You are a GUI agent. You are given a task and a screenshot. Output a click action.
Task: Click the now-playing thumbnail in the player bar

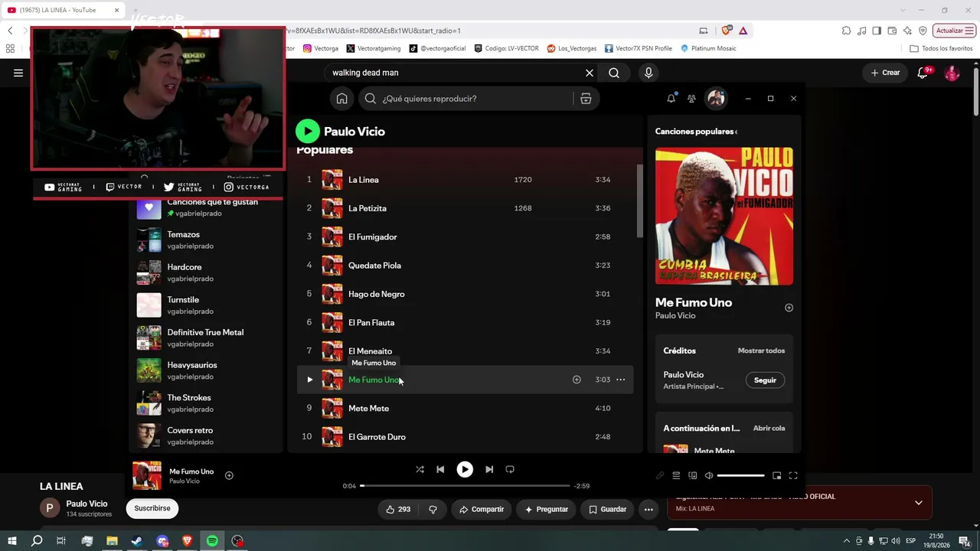tap(147, 475)
